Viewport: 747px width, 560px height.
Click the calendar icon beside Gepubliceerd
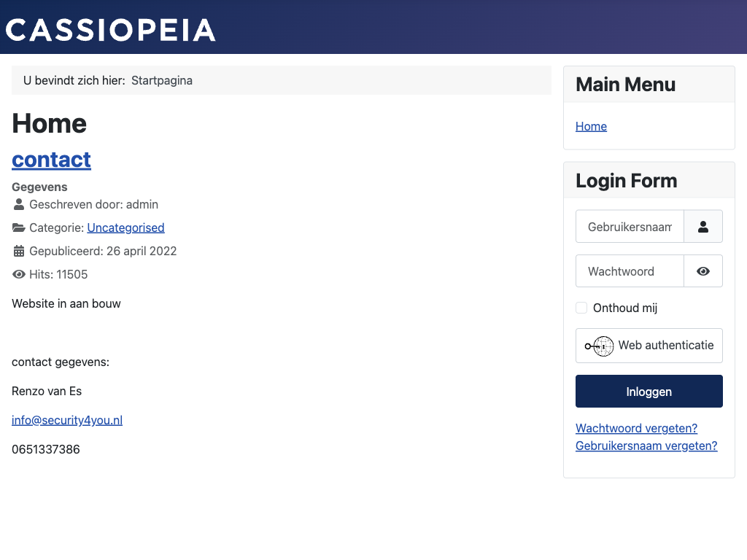(19, 251)
